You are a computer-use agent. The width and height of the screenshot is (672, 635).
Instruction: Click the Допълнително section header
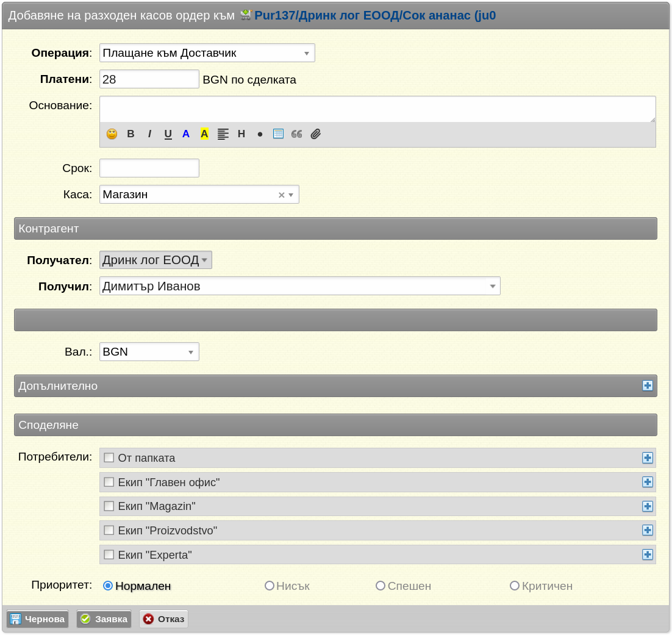[x=335, y=386]
